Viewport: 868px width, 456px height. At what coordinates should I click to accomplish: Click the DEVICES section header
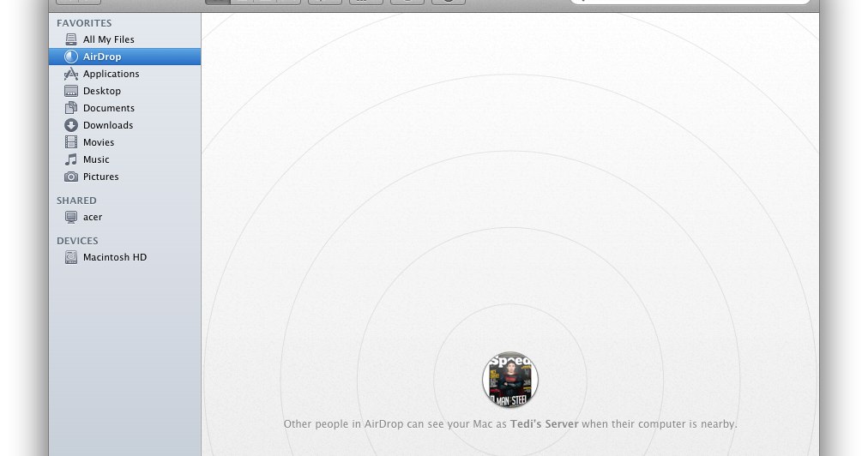click(x=77, y=241)
